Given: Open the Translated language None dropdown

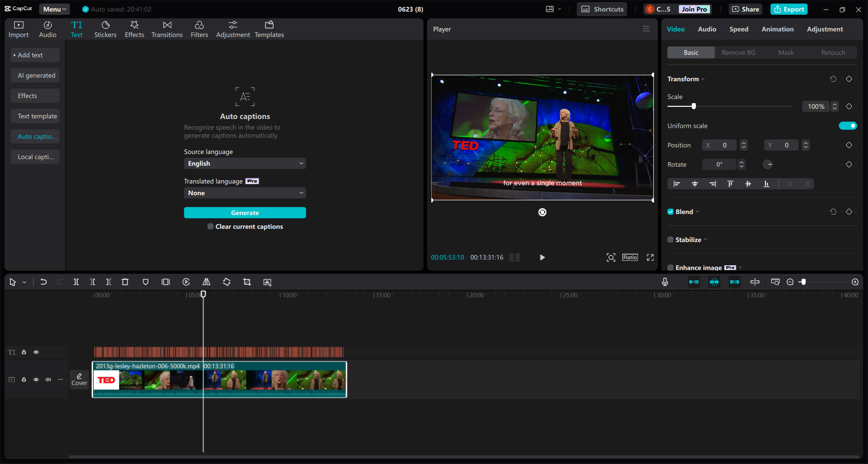Looking at the screenshot, I should (245, 193).
